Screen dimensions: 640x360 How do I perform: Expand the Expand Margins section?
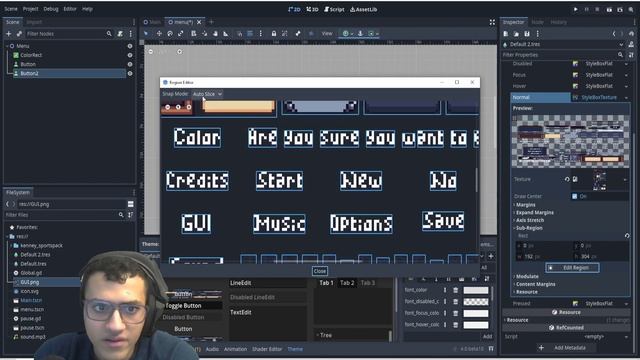[534, 212]
